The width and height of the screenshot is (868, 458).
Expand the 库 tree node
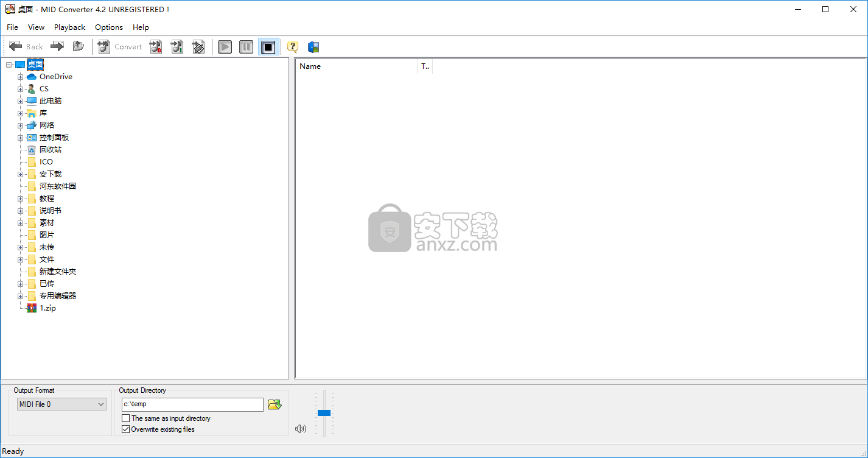[21, 113]
